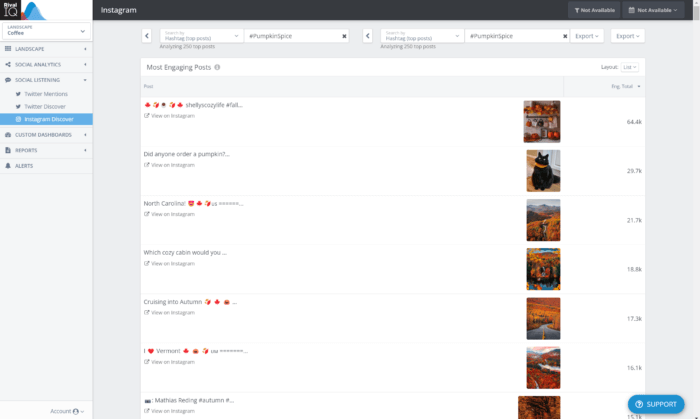Screen dimensions: 700x419
Task: Click the Most Engaging Posts info icon
Action: click(x=217, y=67)
